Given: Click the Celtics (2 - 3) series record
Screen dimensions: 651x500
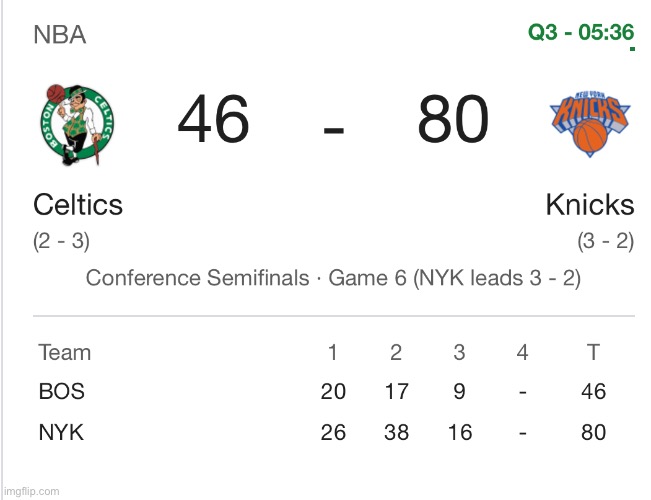Looking at the screenshot, I should 61,242.
